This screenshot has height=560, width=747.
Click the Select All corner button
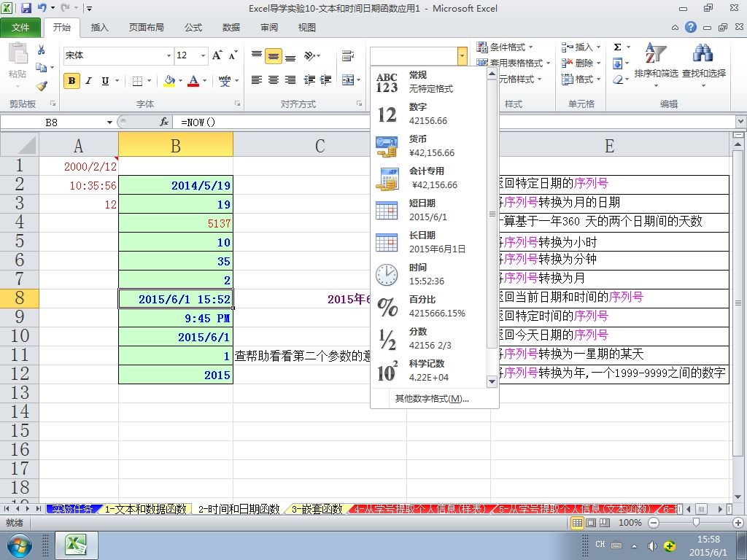(x=20, y=145)
